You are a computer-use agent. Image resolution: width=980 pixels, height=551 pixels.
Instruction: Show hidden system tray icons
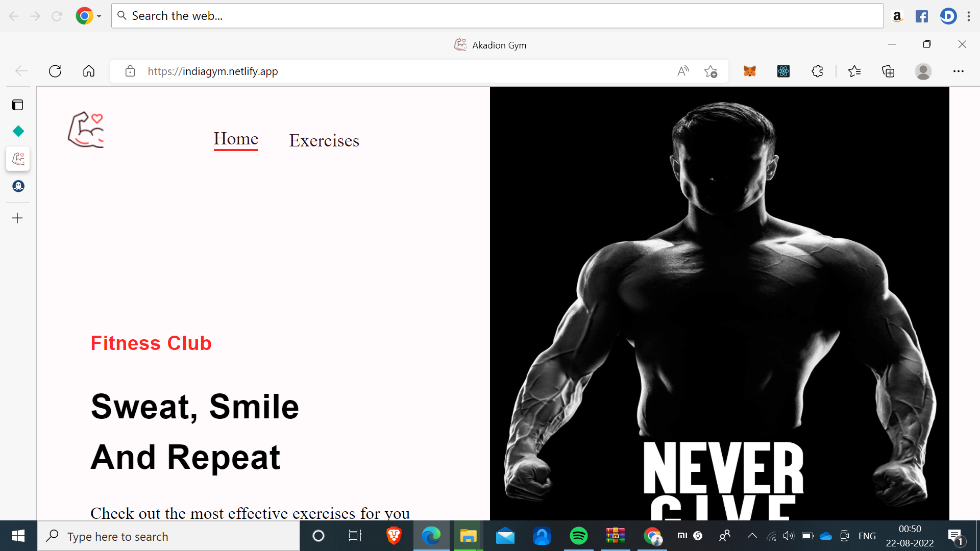tap(752, 536)
